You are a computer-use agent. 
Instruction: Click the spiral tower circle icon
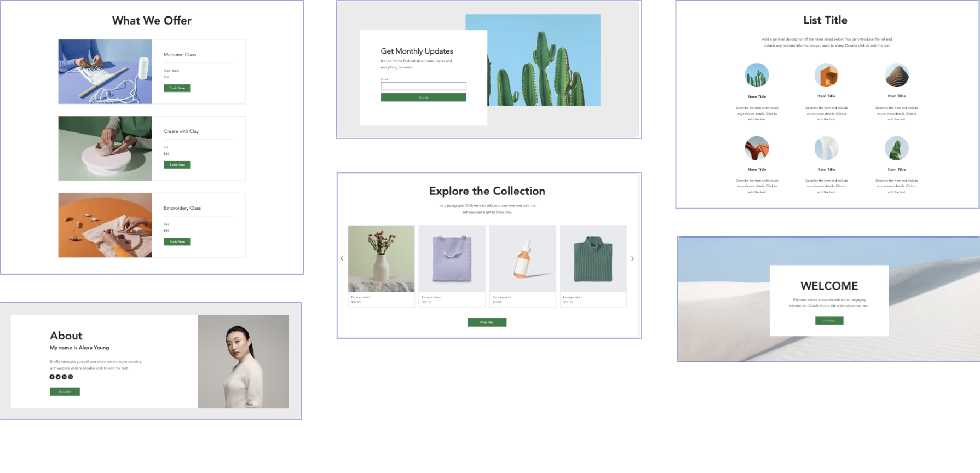point(896,76)
